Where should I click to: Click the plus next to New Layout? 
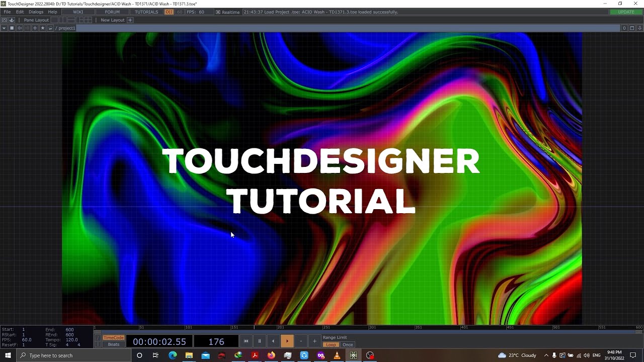click(x=130, y=20)
